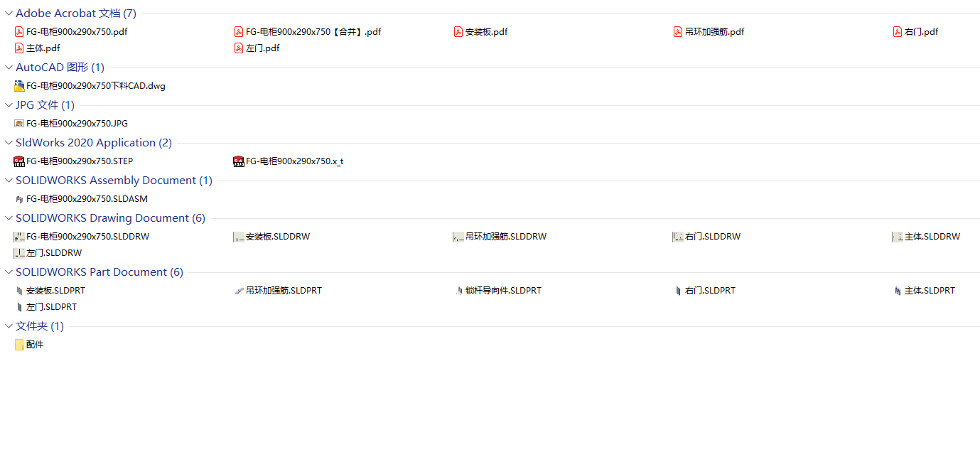Select the JPG 文件 (1) group header
The width and height of the screenshot is (980, 467).
click(x=45, y=105)
